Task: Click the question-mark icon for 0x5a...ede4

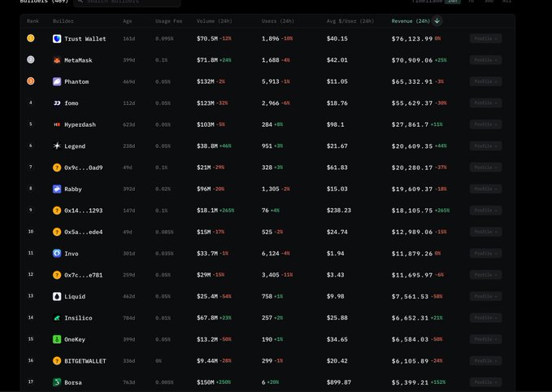Action: coord(57,232)
